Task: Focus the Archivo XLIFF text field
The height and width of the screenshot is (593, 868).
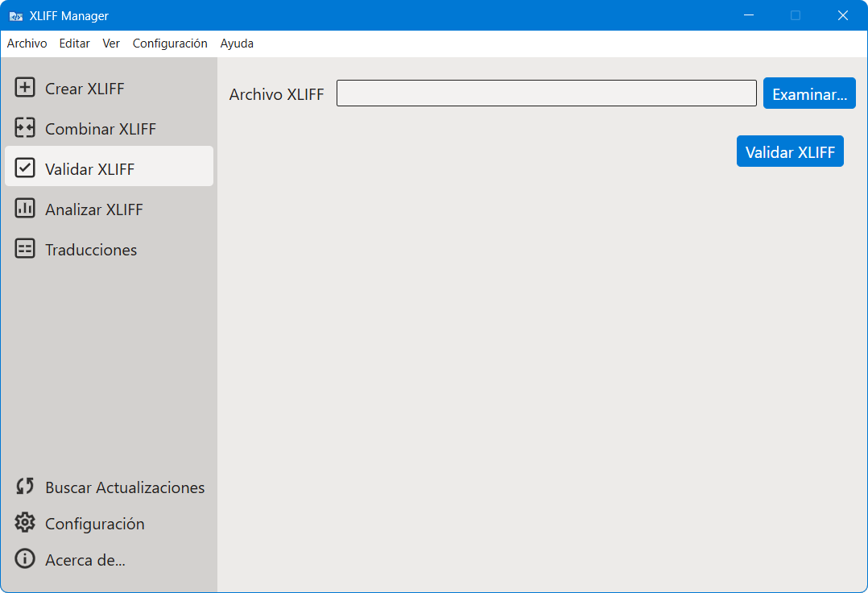Action: coord(547,93)
